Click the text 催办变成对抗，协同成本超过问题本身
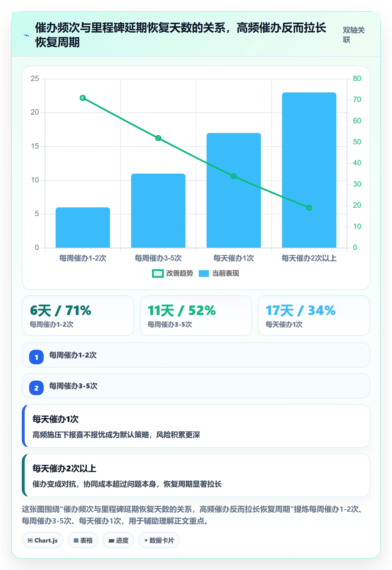Viewport: 392px width, 570px height. pos(94,484)
